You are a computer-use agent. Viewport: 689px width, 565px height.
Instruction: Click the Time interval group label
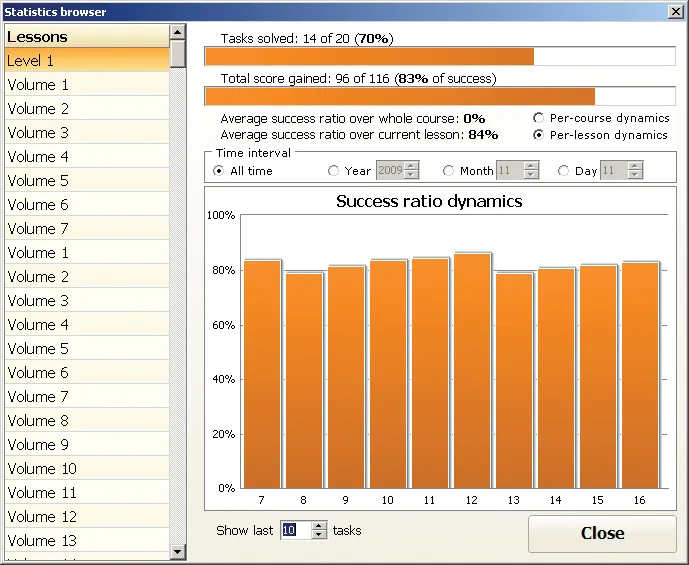pyautogui.click(x=254, y=153)
